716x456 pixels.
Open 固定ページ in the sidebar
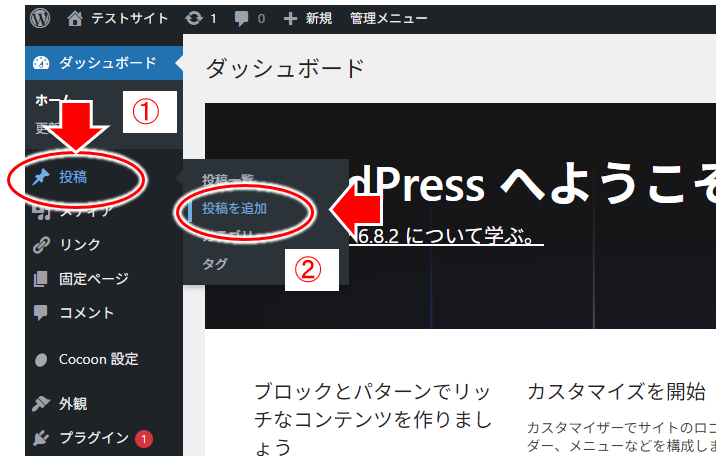[94, 278]
